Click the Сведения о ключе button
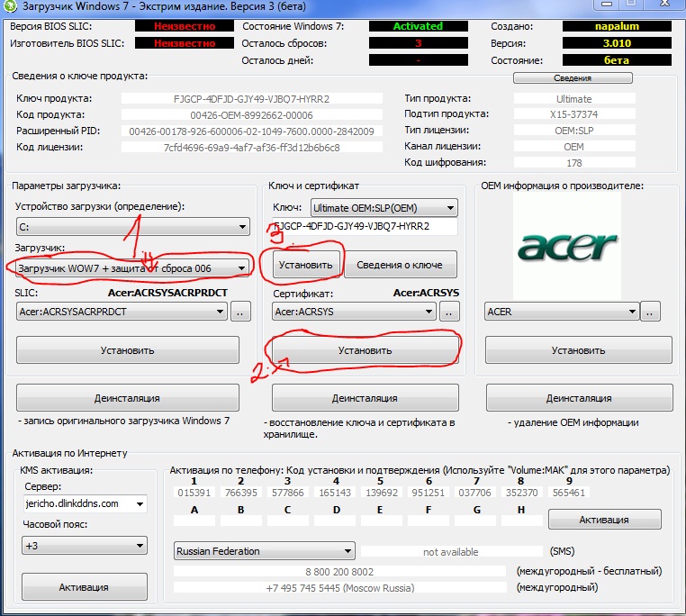 click(402, 265)
